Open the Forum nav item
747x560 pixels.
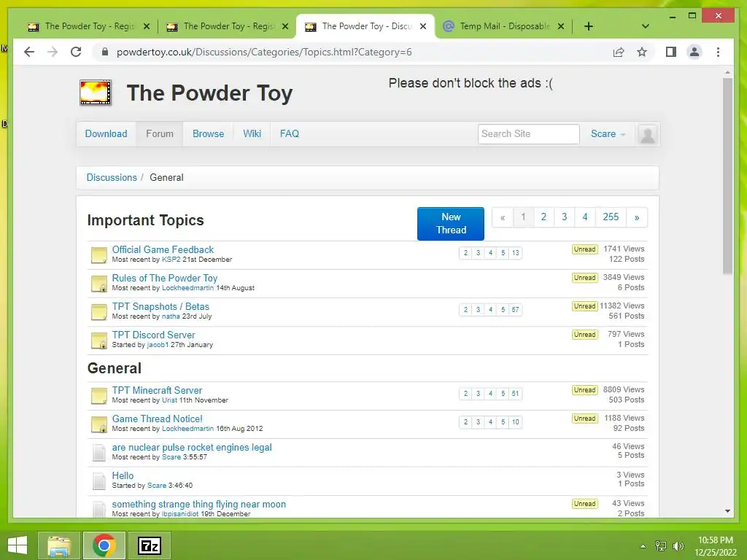click(x=160, y=134)
